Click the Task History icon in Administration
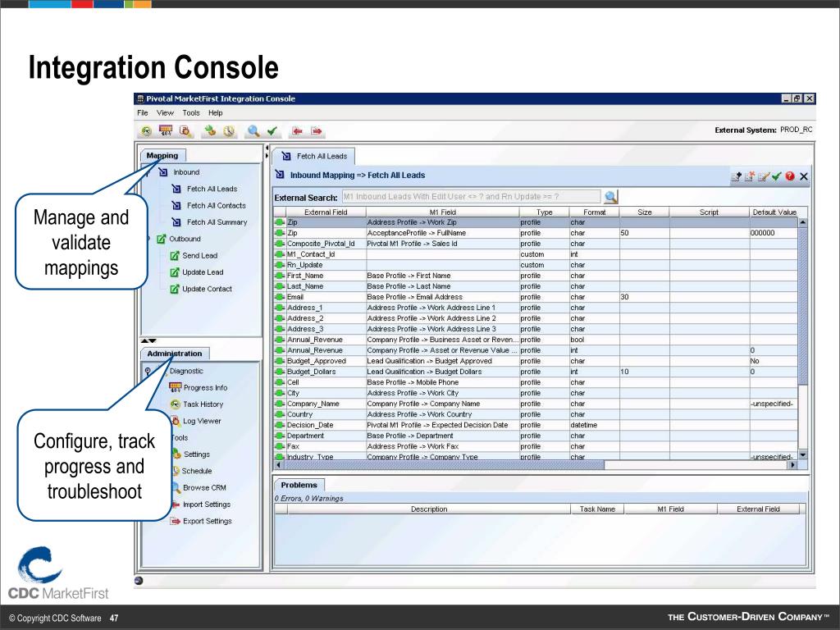840x630 pixels. pyautogui.click(x=176, y=404)
